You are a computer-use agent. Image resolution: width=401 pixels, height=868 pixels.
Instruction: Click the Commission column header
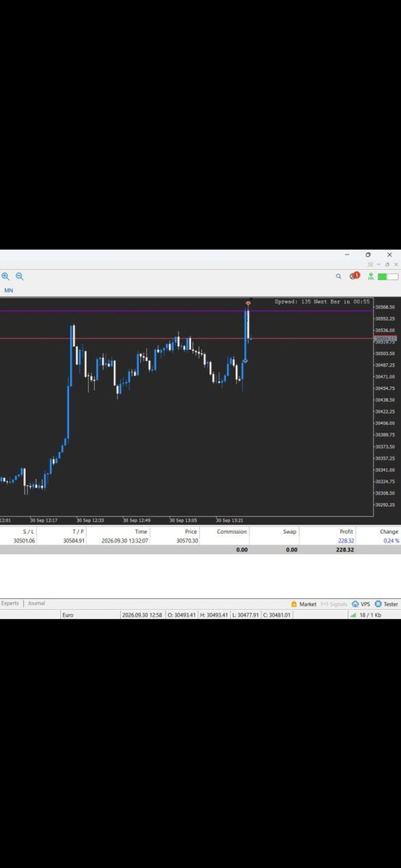pyautogui.click(x=232, y=532)
